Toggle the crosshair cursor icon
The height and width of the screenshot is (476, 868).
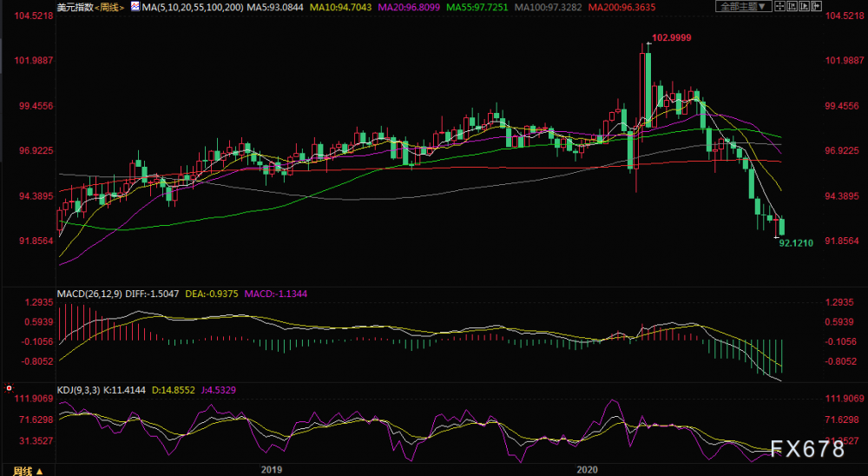pyautogui.click(x=779, y=6)
